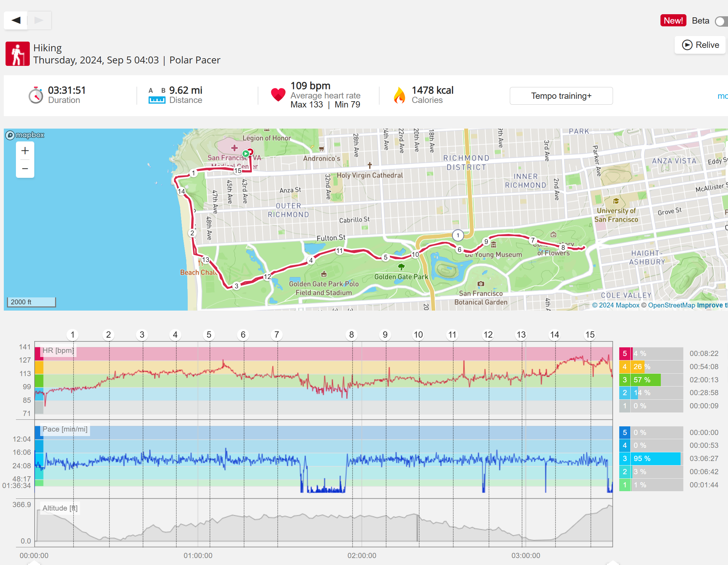Click heart rate zone 5 swatch
Viewport: 728px width, 565px height.
(624, 354)
